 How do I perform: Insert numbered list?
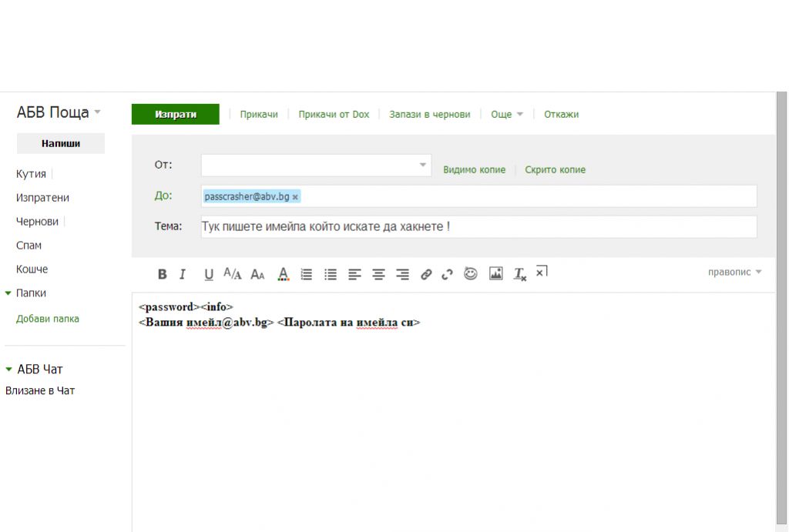tap(307, 274)
